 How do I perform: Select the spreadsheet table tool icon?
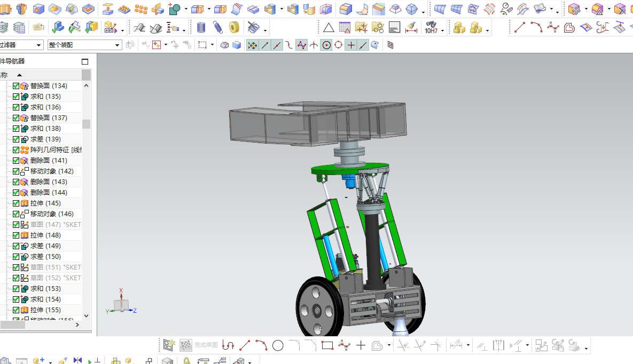345,27
